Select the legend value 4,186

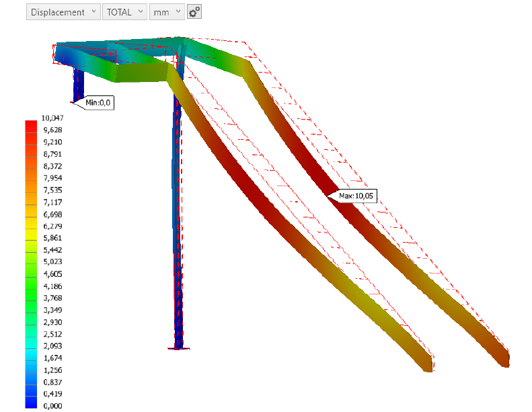52,286
